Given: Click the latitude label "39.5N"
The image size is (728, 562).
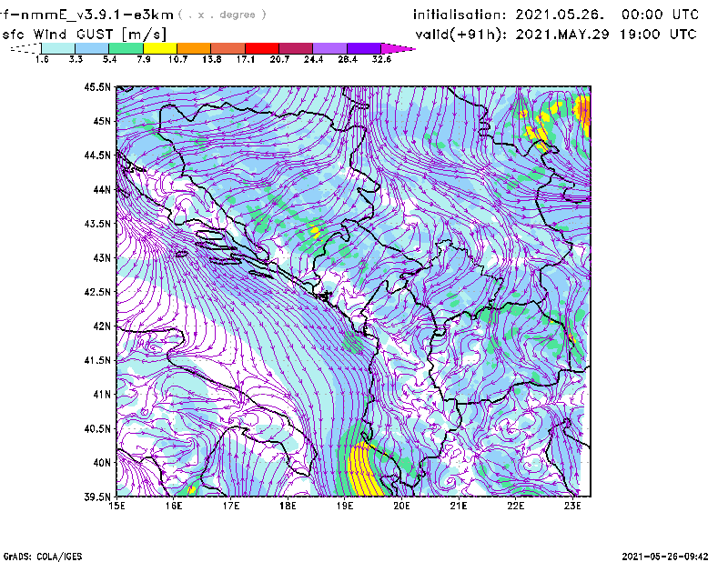Looking at the screenshot, I should click(x=98, y=497).
